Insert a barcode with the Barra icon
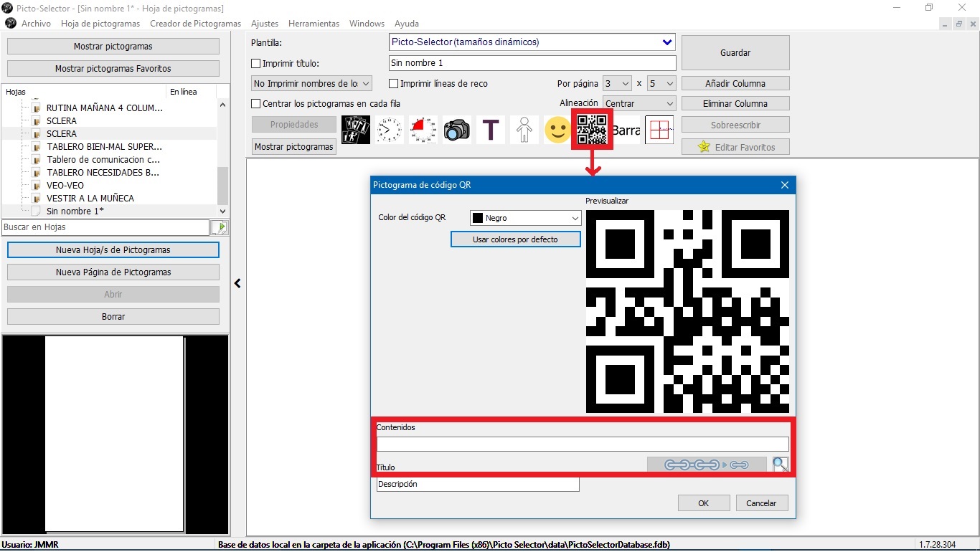Image resolution: width=980 pixels, height=552 pixels. (x=626, y=130)
